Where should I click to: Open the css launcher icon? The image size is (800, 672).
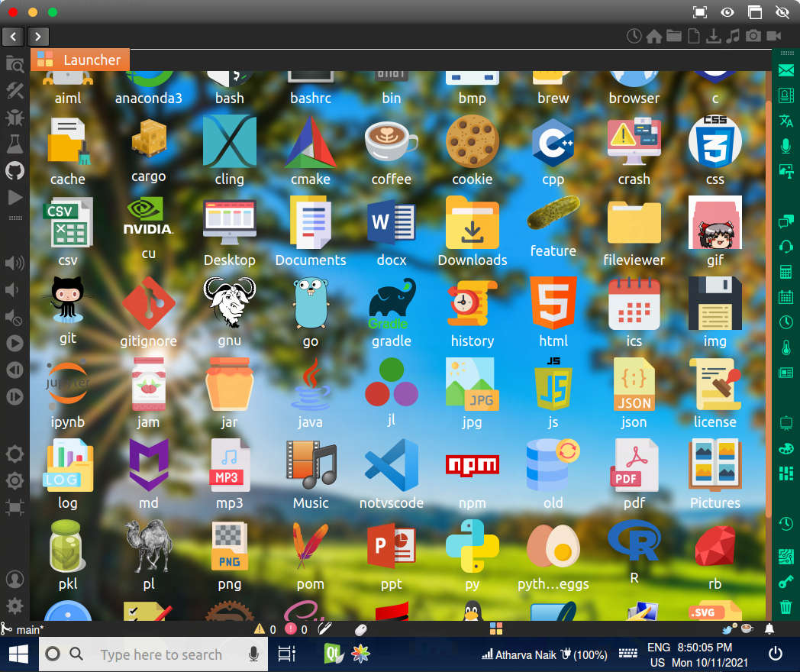[715, 141]
